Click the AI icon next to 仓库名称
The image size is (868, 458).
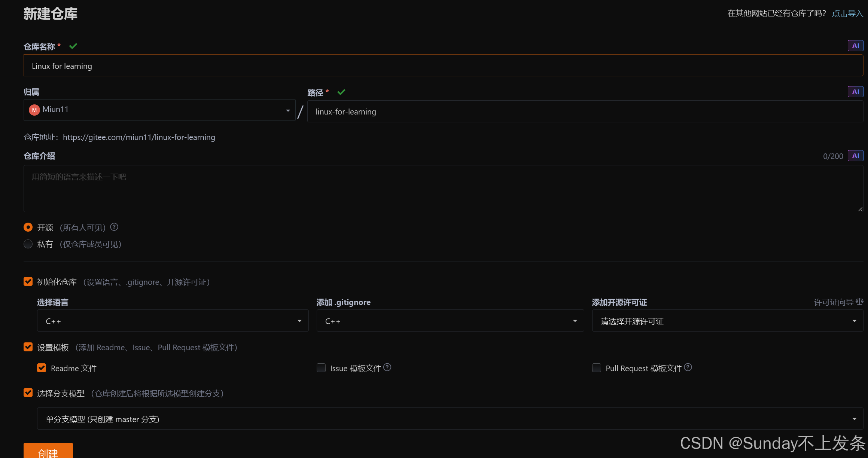855,46
